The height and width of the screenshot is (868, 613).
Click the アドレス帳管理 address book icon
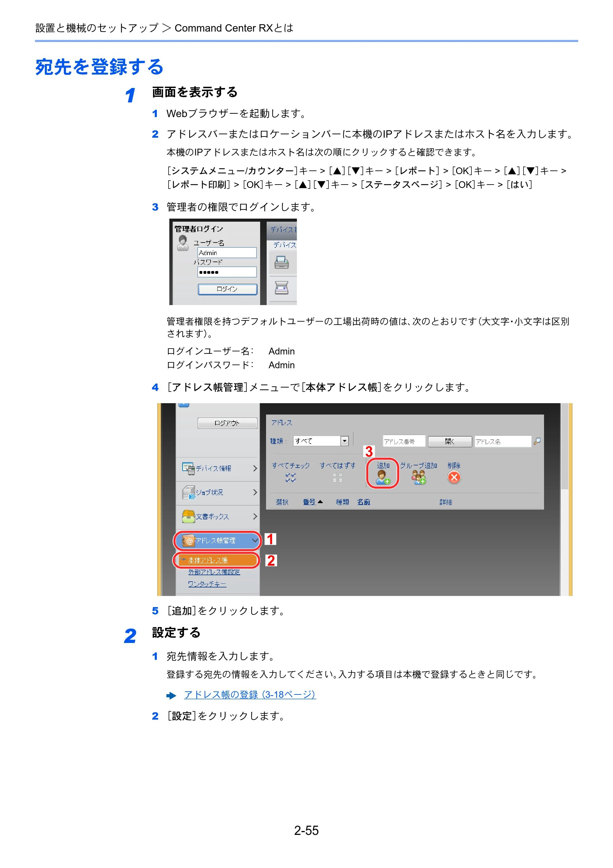click(188, 541)
